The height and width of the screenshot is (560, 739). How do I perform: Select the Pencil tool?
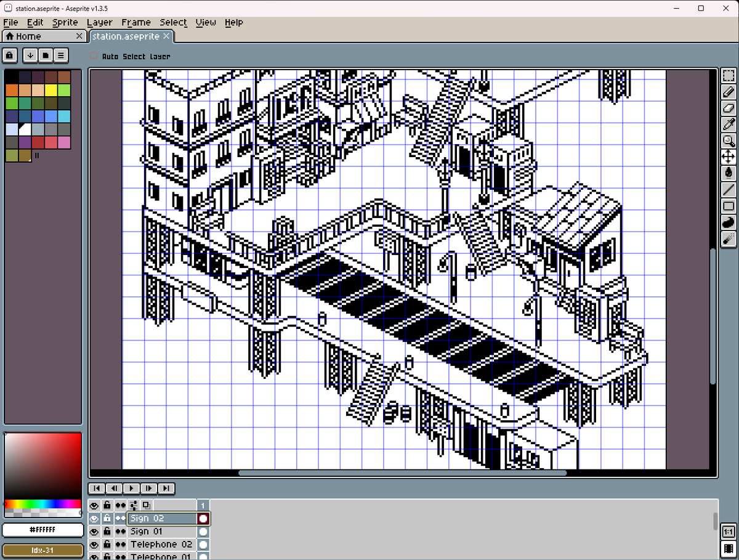[x=729, y=92]
